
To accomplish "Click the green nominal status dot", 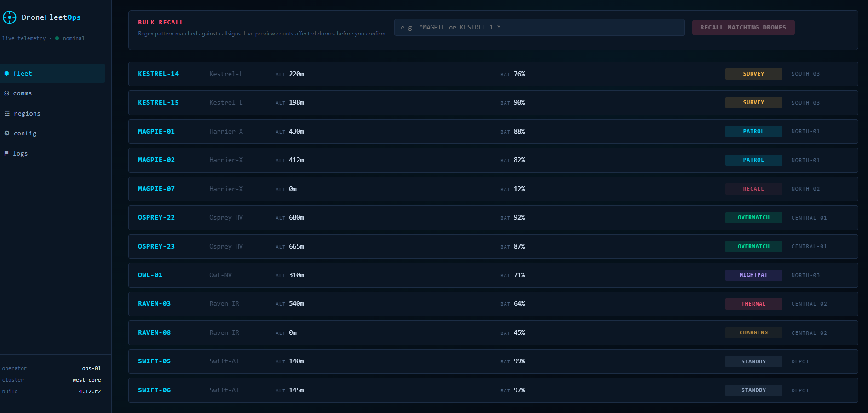I will pyautogui.click(x=57, y=38).
